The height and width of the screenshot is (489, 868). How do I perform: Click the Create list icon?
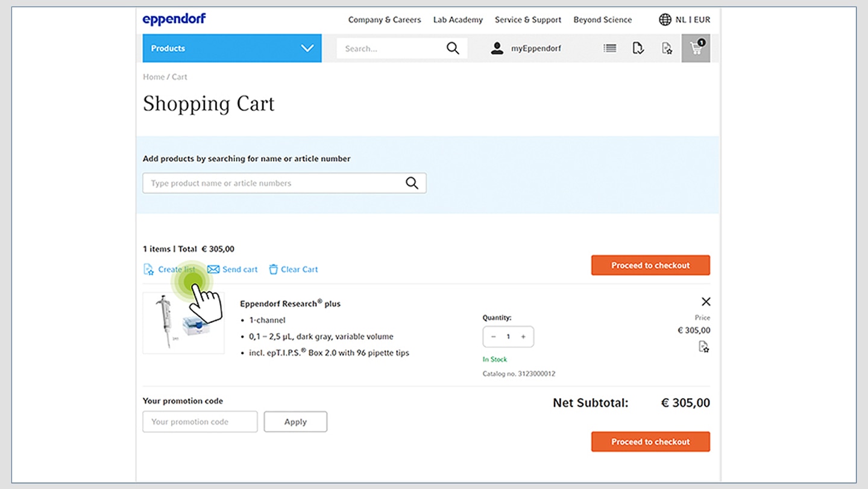point(148,269)
